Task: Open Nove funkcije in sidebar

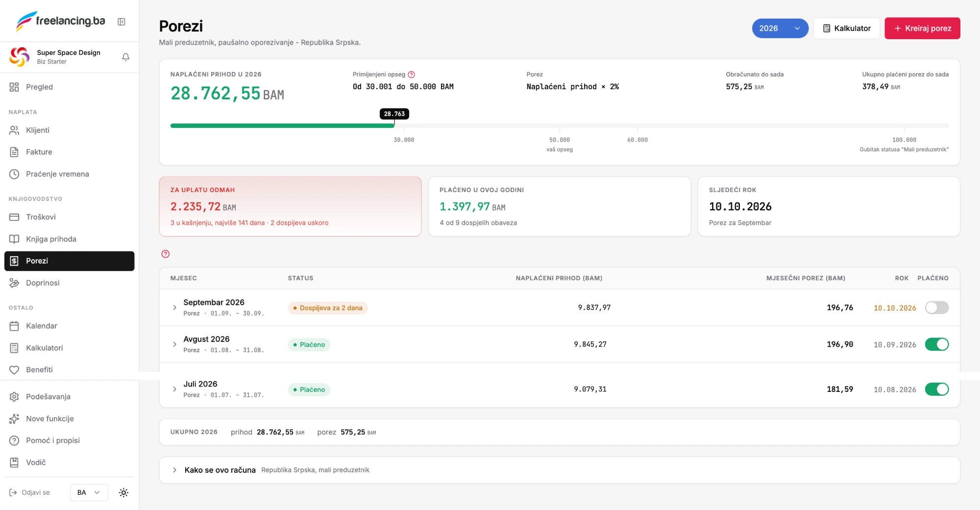Action: [x=69, y=419]
